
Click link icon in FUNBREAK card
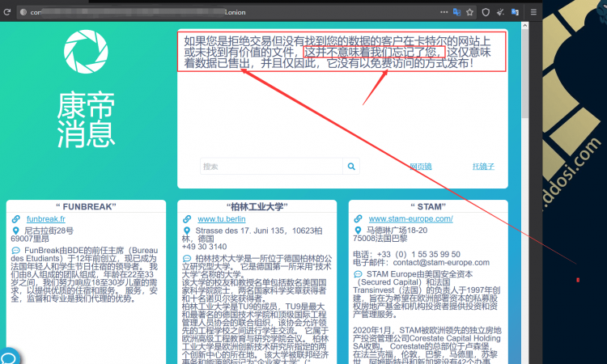16,219
